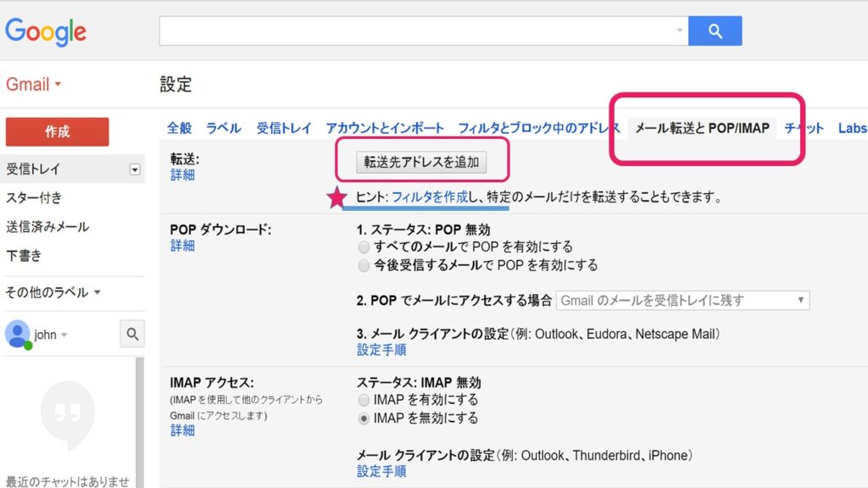Click the red 作成 compose button
The image size is (868, 488).
click(57, 132)
